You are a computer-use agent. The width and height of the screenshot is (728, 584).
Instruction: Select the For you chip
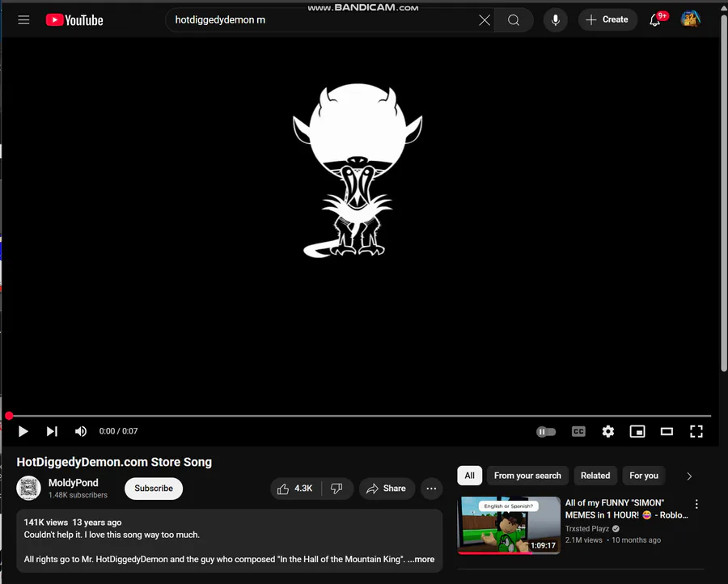[x=644, y=476]
